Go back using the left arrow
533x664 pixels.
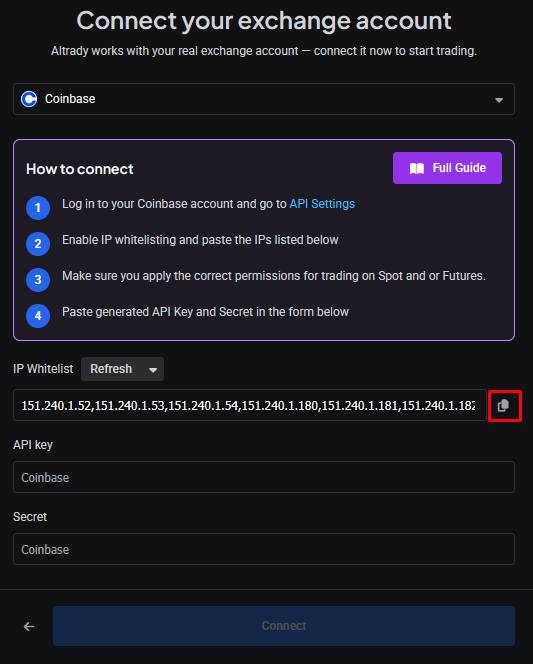(x=29, y=626)
